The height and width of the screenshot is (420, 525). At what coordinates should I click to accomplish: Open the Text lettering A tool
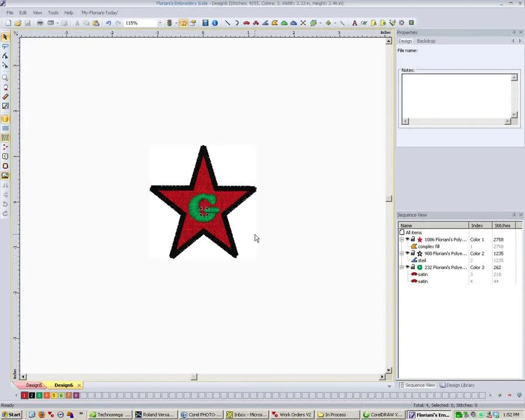click(354, 23)
